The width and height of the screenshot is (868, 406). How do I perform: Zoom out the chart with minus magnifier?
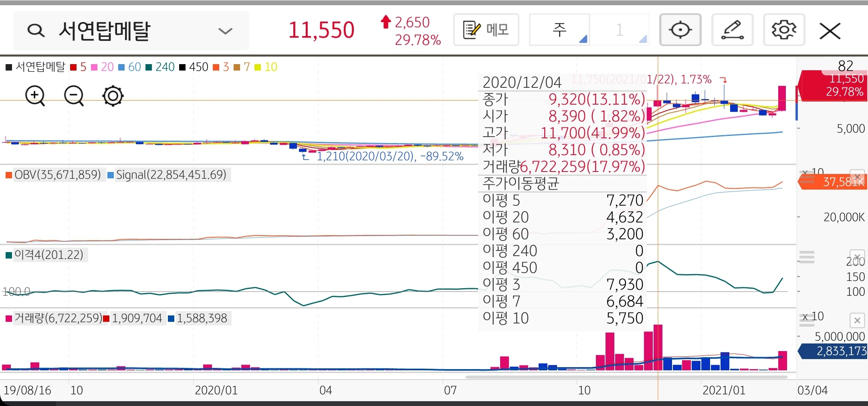pos(74,96)
